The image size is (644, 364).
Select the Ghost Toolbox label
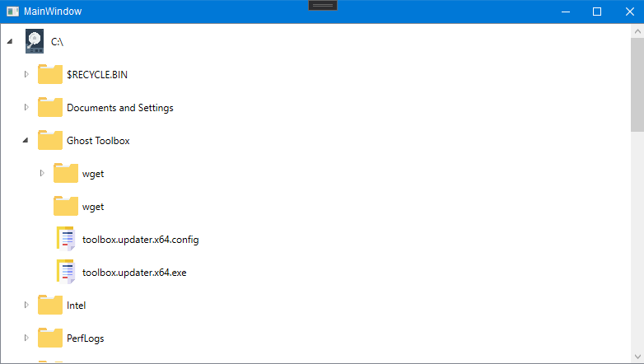tap(98, 141)
